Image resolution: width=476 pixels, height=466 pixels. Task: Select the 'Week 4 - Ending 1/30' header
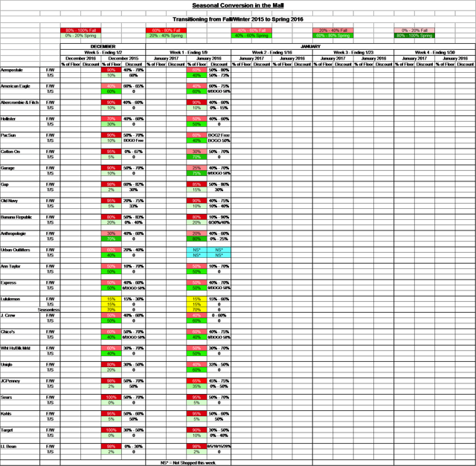coord(434,52)
